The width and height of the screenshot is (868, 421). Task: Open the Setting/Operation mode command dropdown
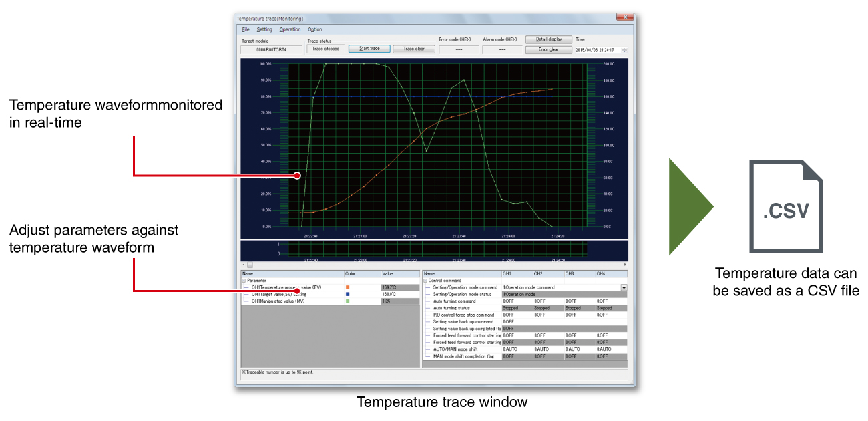pos(624,287)
